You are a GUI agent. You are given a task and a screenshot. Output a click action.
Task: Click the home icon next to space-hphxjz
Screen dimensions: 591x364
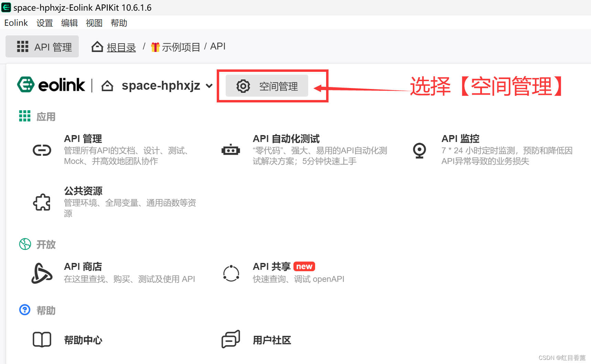(x=107, y=86)
